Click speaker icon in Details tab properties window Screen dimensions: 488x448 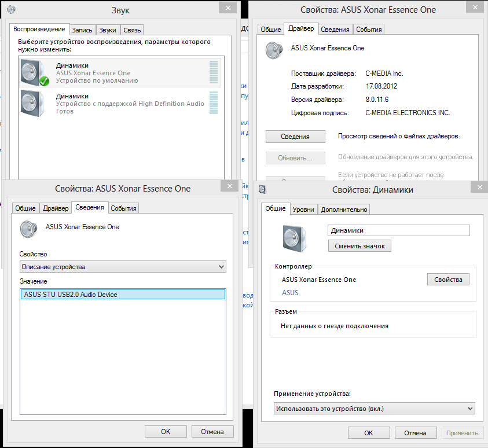pos(28,229)
